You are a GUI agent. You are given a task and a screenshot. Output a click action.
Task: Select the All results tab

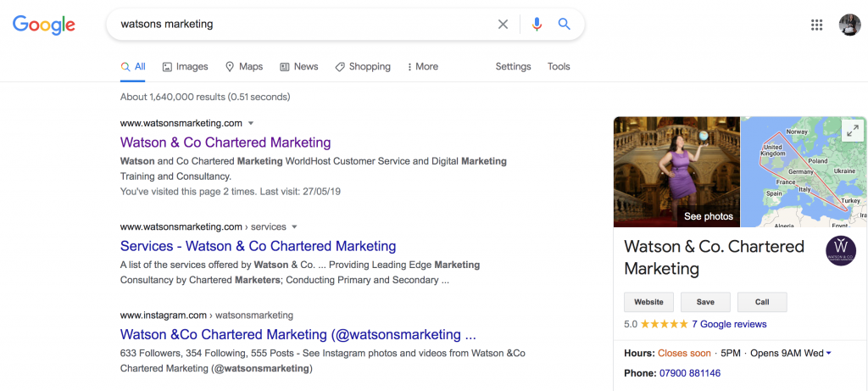pos(133,66)
